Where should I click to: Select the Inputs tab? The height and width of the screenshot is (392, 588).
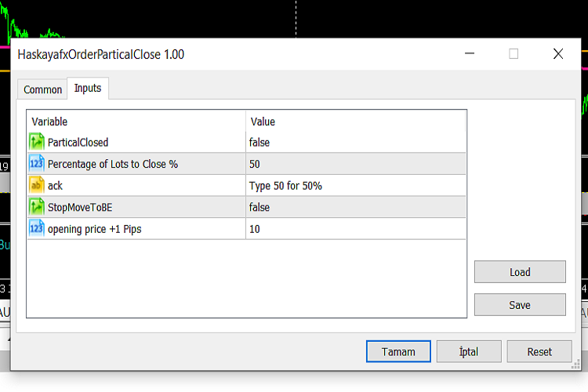click(88, 88)
